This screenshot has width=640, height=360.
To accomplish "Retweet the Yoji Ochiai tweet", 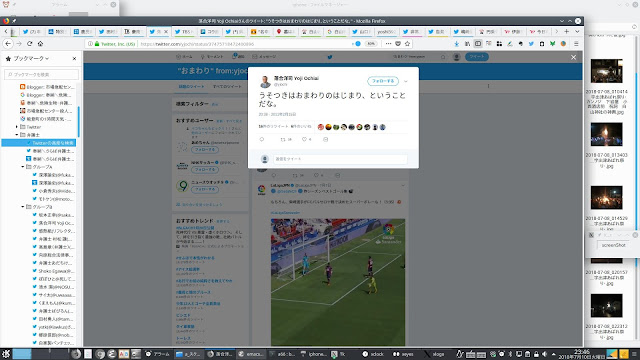I will click(x=283, y=140).
